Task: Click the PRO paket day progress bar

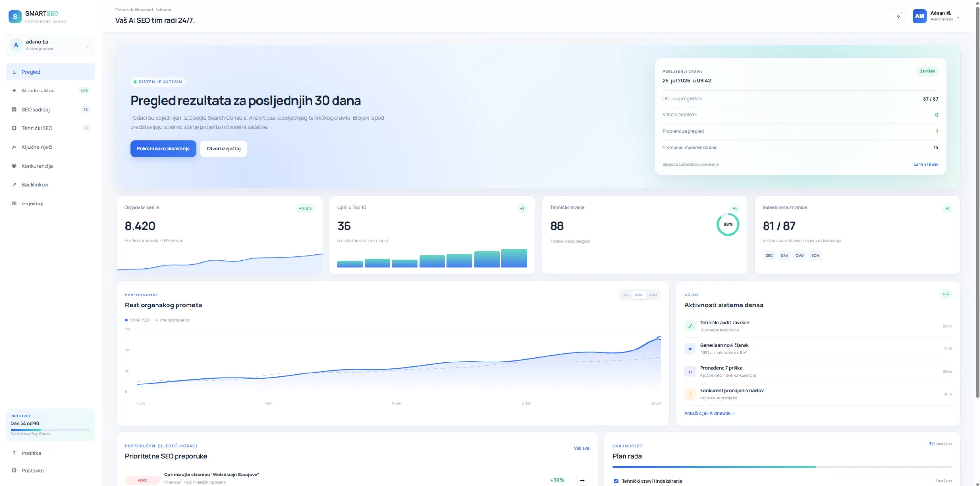Action: tap(50, 429)
